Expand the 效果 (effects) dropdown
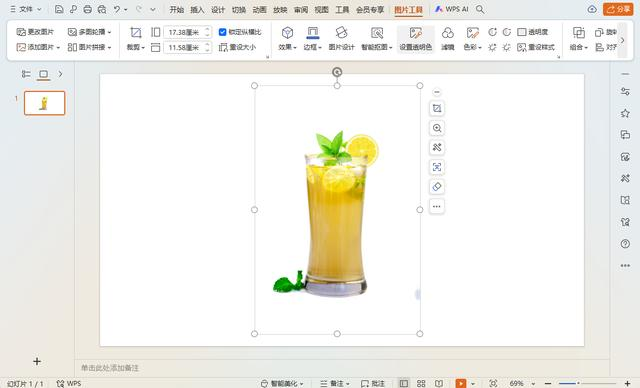 [287, 39]
